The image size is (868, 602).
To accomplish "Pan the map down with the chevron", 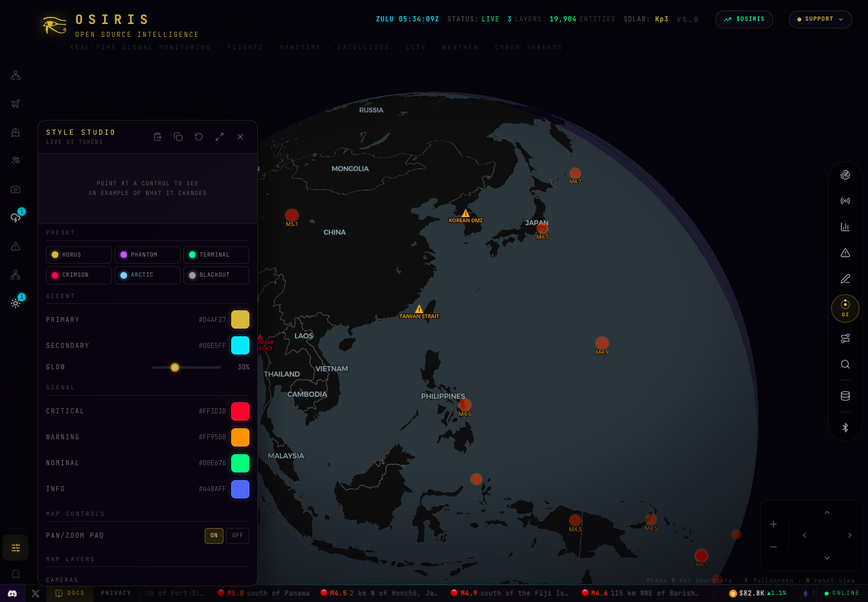I will pyautogui.click(x=827, y=558).
